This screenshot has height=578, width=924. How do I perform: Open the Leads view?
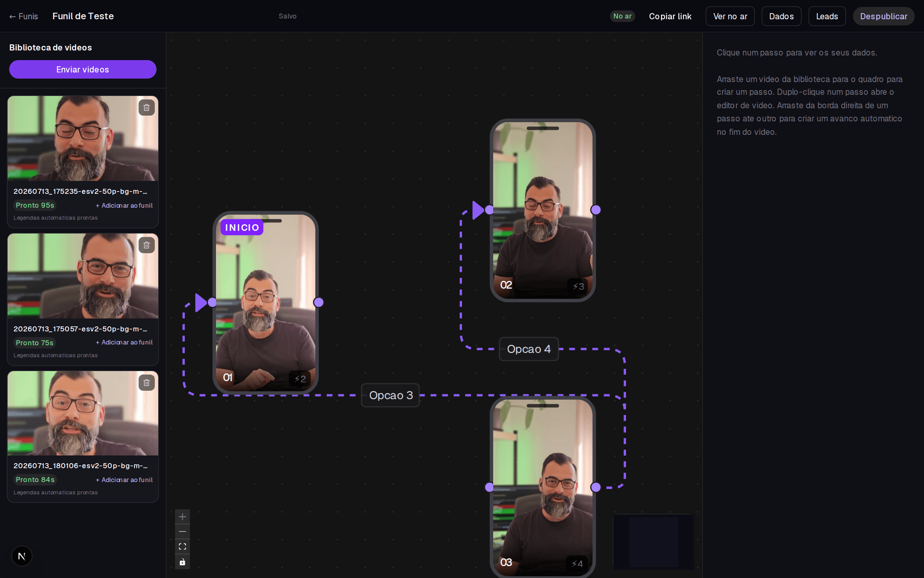click(x=827, y=16)
